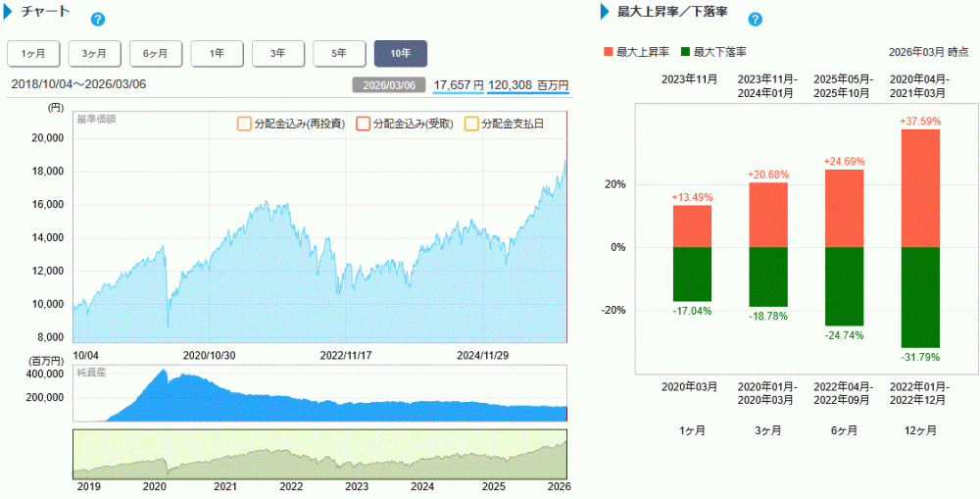Check the 分配金支払日 checkbox
980x499 pixels.
click(470, 125)
